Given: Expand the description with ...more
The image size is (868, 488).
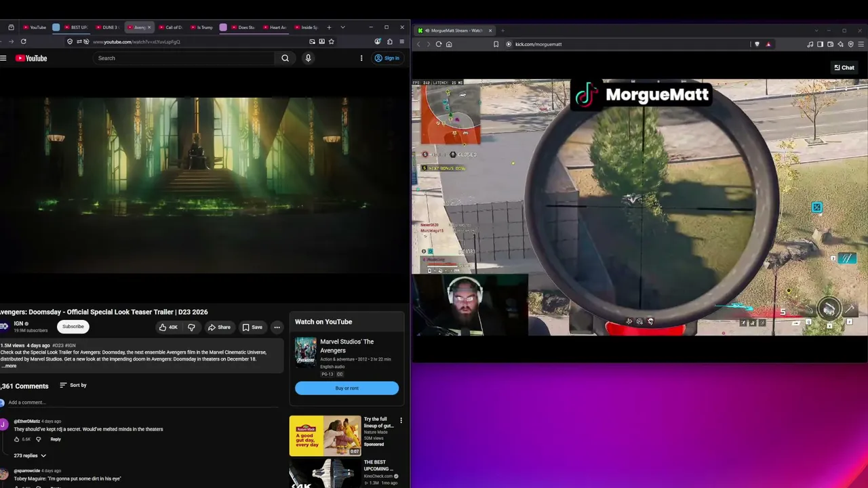Looking at the screenshot, I should (x=10, y=366).
